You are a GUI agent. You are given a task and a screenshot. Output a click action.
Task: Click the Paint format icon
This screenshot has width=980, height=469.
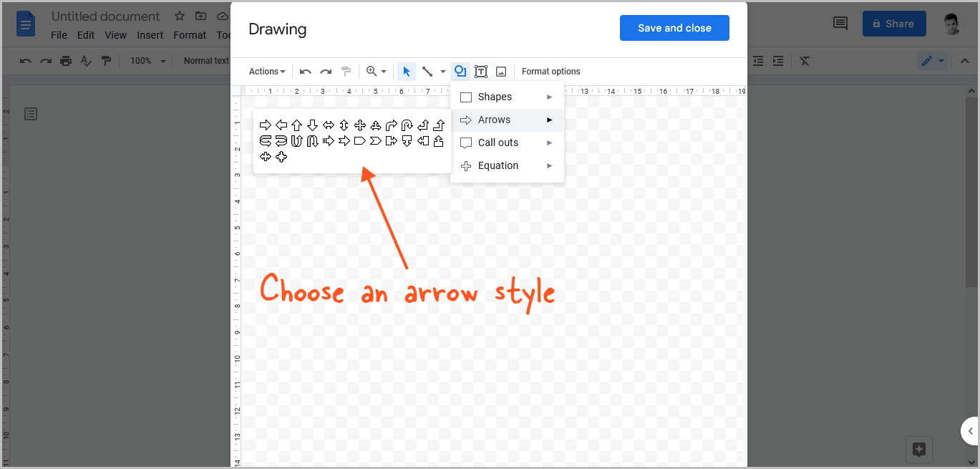[x=346, y=71]
